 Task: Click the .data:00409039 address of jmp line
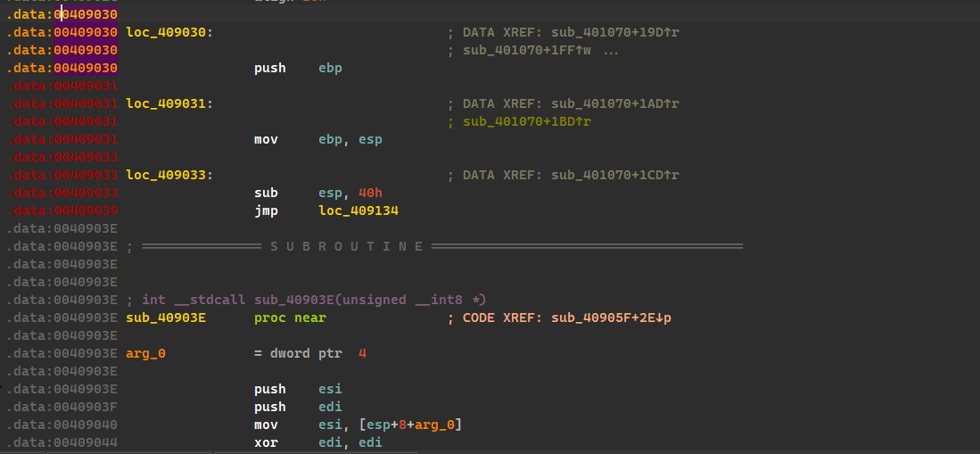coord(62,210)
